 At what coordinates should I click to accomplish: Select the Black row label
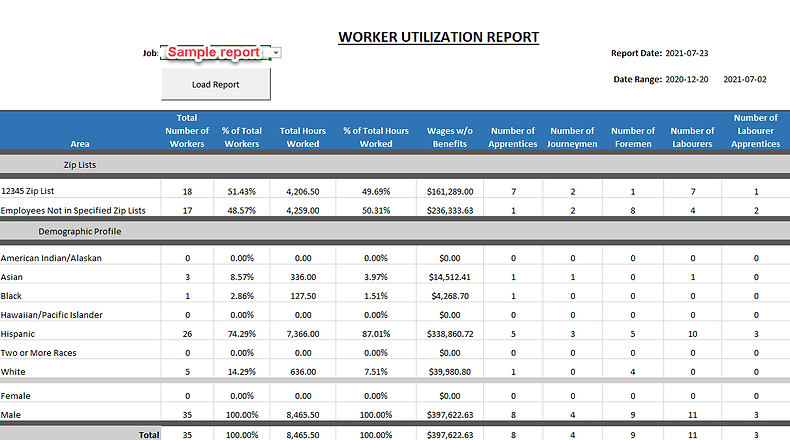(x=11, y=296)
